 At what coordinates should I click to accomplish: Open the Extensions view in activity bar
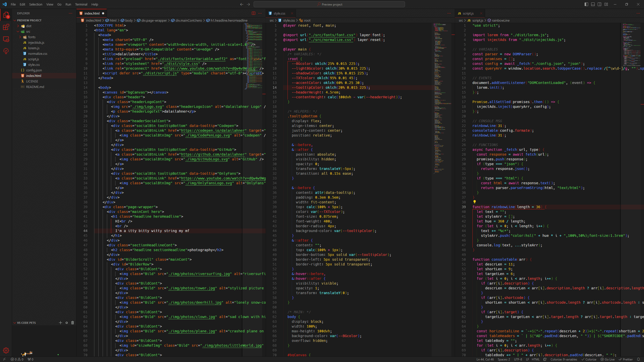6,27
